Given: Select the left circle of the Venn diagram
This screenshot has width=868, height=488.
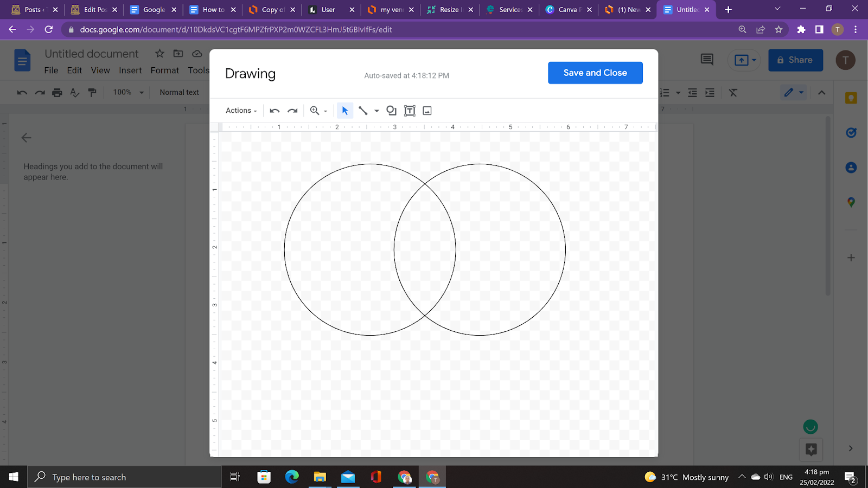Looking at the screenshot, I should [x=285, y=249].
